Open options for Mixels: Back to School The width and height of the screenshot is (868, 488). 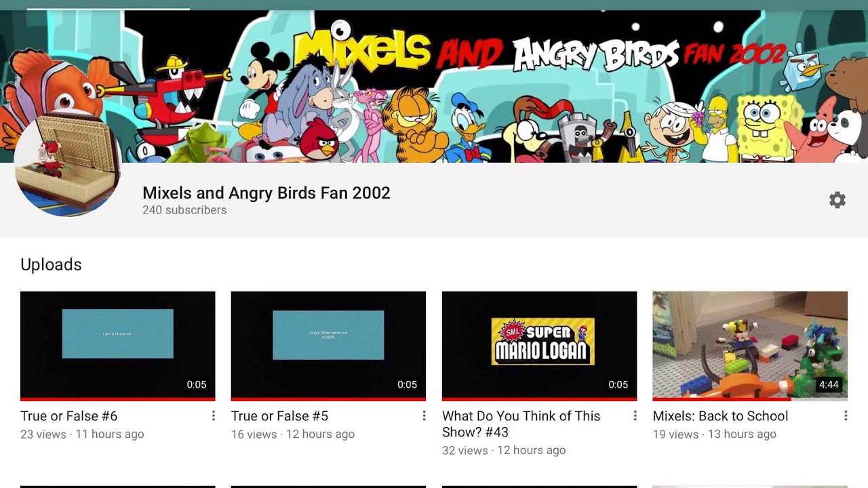click(846, 415)
